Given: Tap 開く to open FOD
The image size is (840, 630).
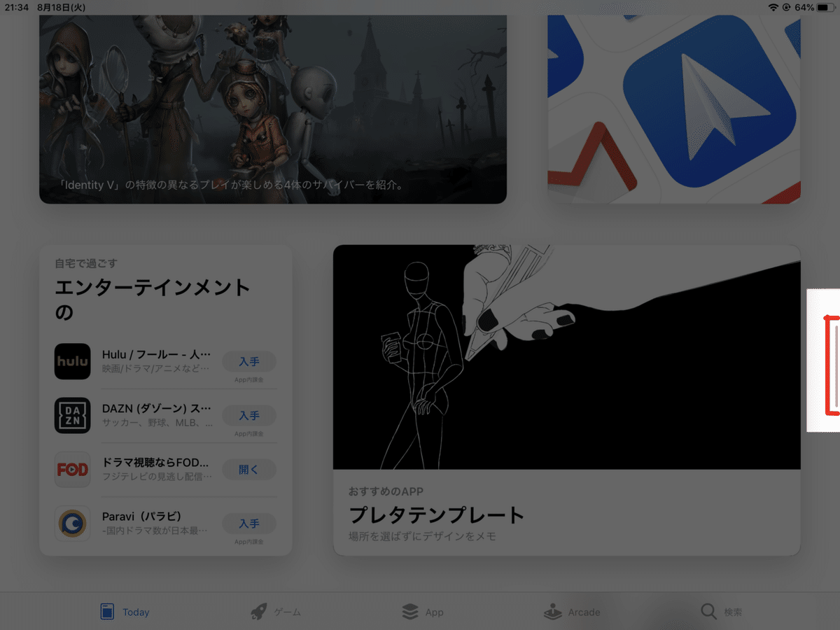Looking at the screenshot, I should (x=249, y=469).
